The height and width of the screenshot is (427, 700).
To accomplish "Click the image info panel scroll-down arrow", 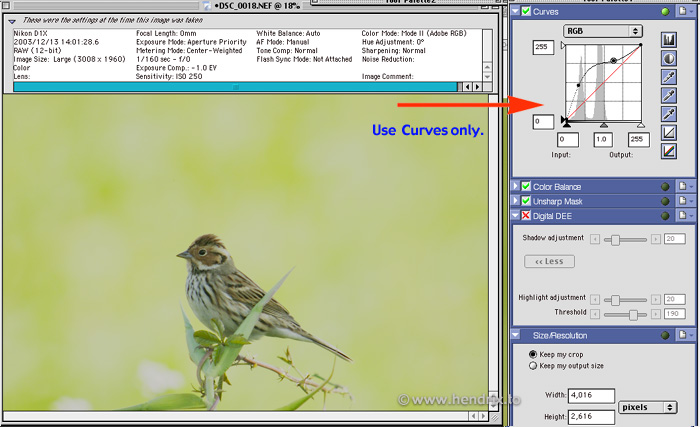I will (488, 76).
